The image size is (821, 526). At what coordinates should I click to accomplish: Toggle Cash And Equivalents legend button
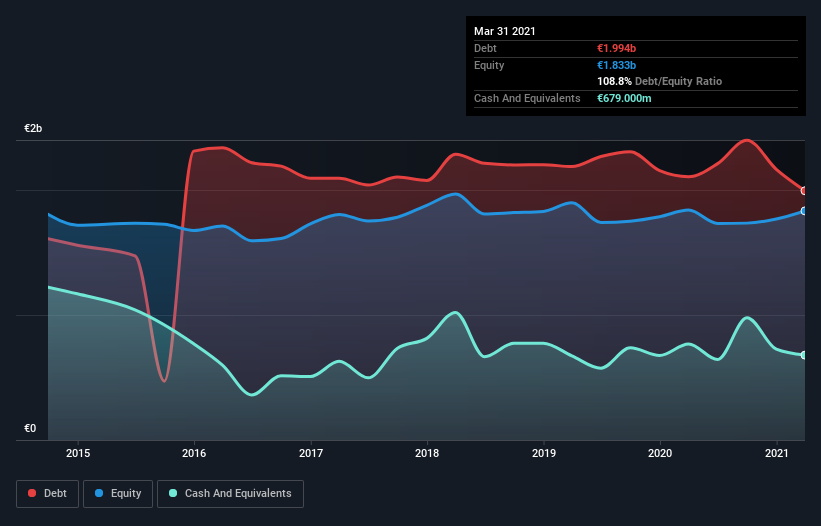pyautogui.click(x=230, y=494)
